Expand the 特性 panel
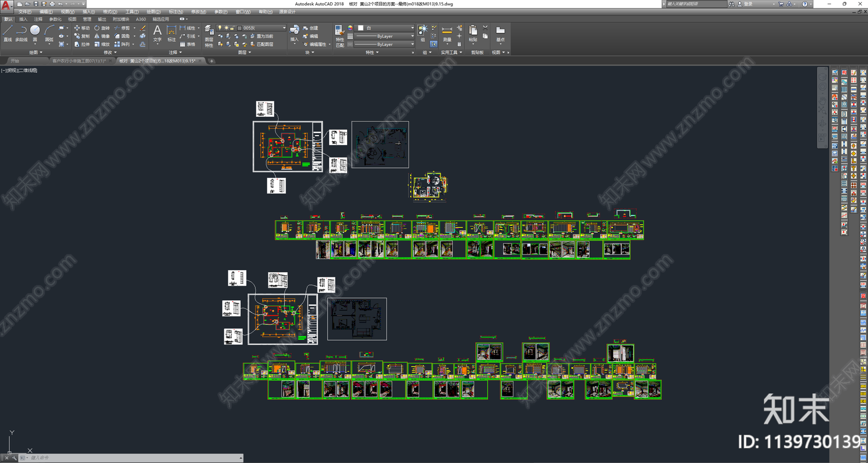 coord(372,53)
